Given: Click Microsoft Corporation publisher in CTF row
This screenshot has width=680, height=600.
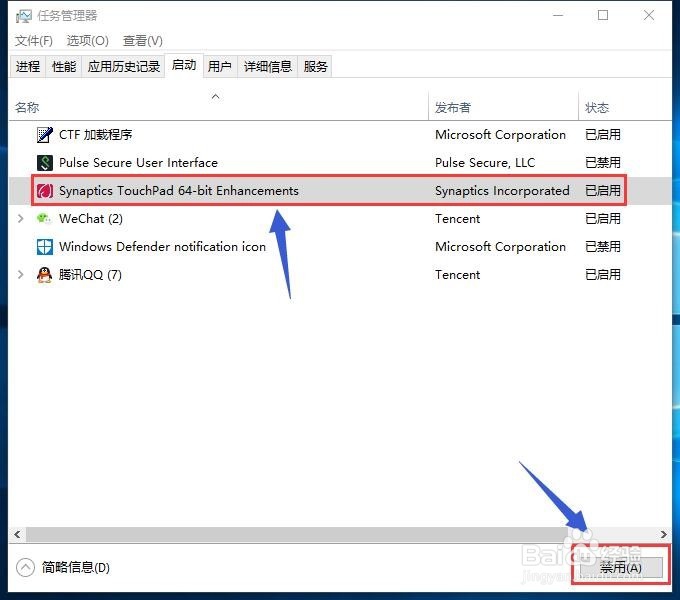Looking at the screenshot, I should pos(500,135).
